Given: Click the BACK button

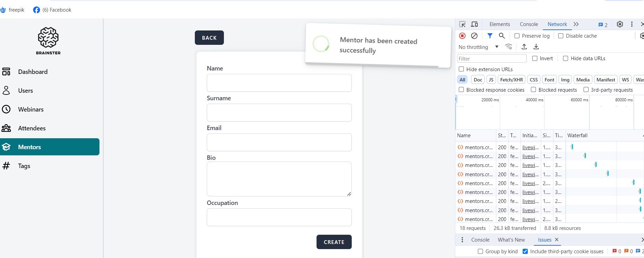Looking at the screenshot, I should coord(209,38).
